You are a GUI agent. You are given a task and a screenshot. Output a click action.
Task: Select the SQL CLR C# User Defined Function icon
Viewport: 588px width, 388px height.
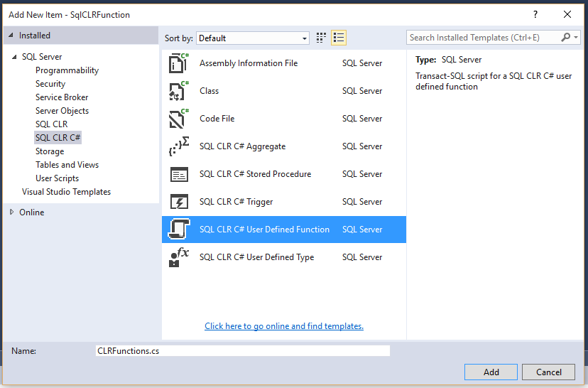pos(179,230)
